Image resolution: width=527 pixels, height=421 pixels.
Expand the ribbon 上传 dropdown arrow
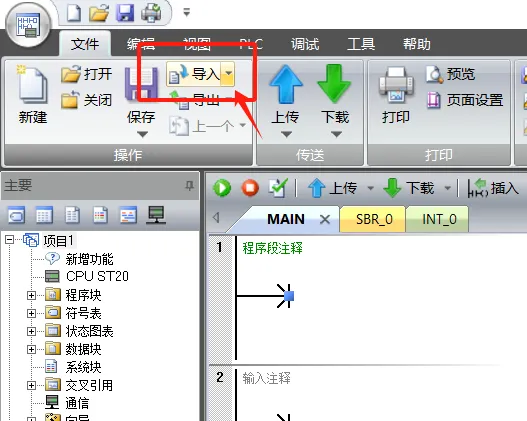pos(286,135)
